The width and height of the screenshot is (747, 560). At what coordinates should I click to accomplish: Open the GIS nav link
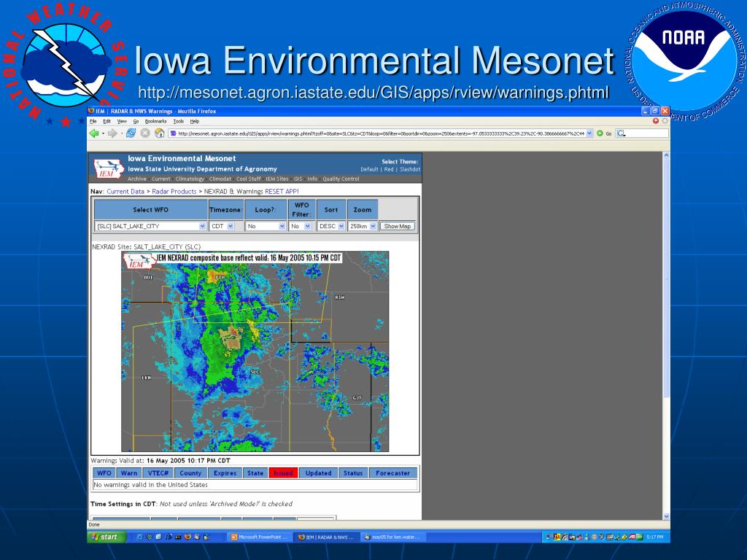[298, 179]
